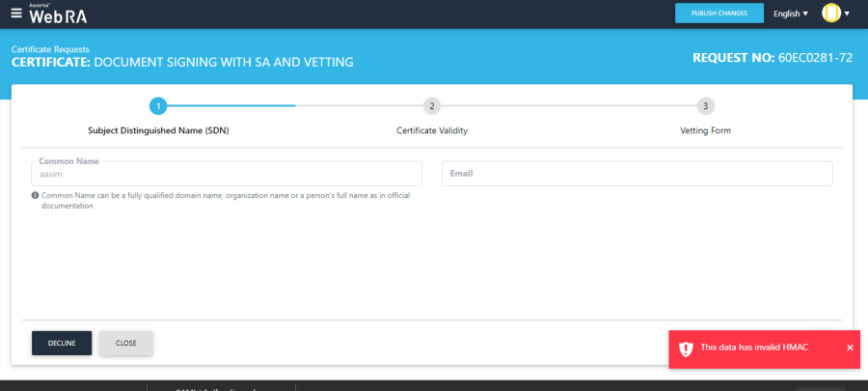
Task: Click into the Email field
Action: [x=637, y=174]
